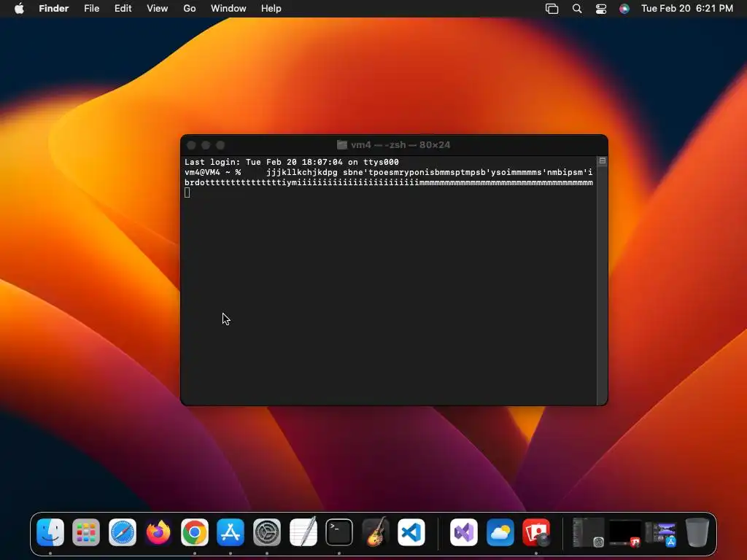The width and height of the screenshot is (747, 560).
Task: Click the Terminal title 'vm4 — -zsh — 80×24'
Action: (400, 145)
